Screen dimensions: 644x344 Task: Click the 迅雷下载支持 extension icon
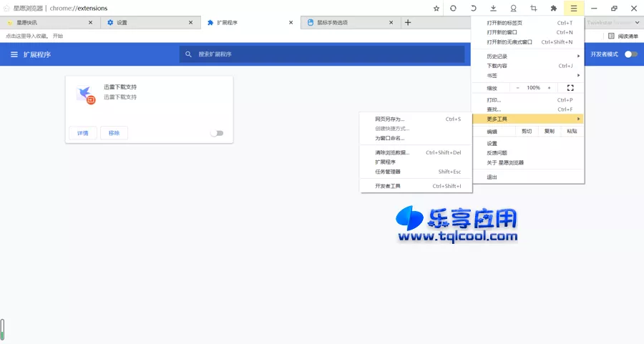(x=86, y=95)
